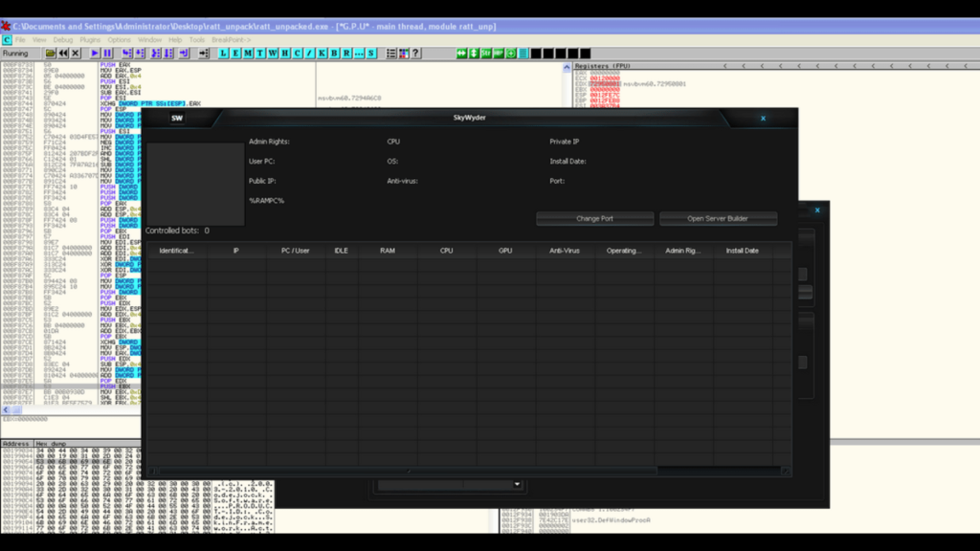Close the debugged program with X icon

76,54
